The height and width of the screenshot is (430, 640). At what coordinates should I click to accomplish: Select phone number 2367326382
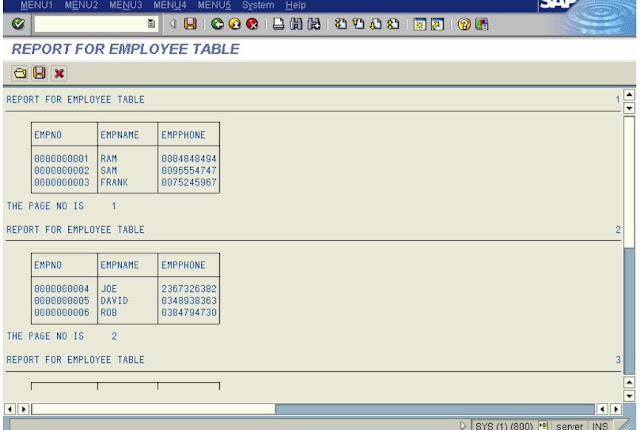(189, 289)
